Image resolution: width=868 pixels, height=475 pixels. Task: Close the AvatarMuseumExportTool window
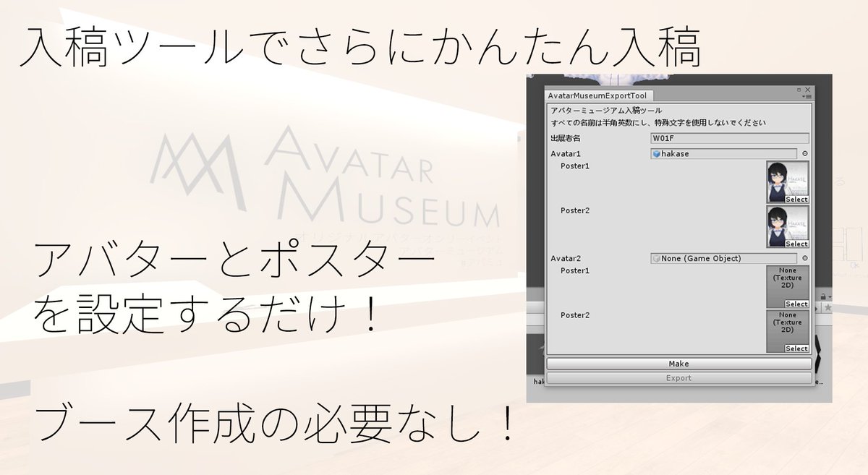[808, 89]
